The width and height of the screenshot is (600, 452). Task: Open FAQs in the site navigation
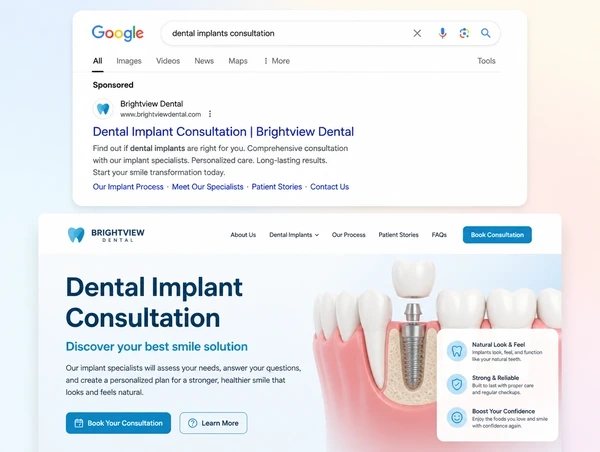coord(439,235)
